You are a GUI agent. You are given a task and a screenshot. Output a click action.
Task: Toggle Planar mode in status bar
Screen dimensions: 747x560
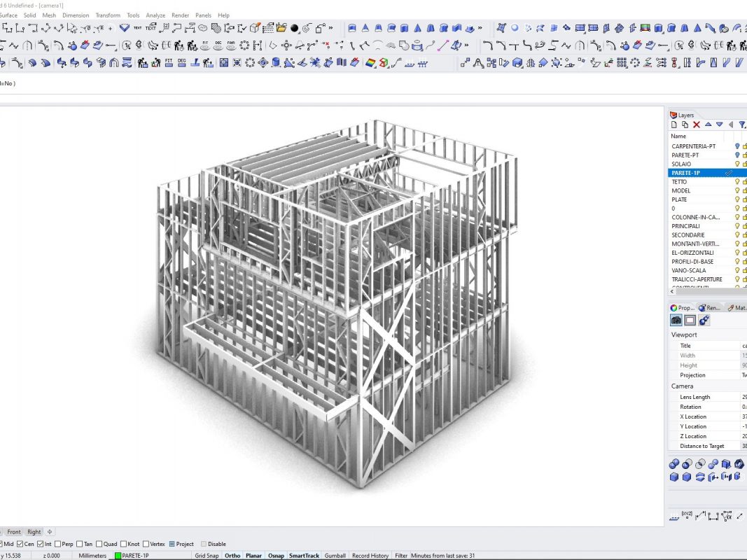pyautogui.click(x=253, y=556)
